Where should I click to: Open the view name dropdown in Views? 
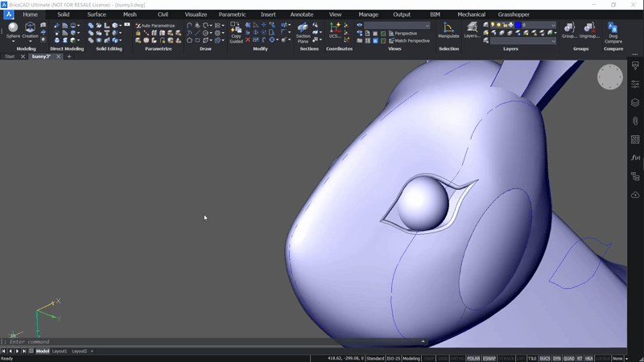click(397, 26)
